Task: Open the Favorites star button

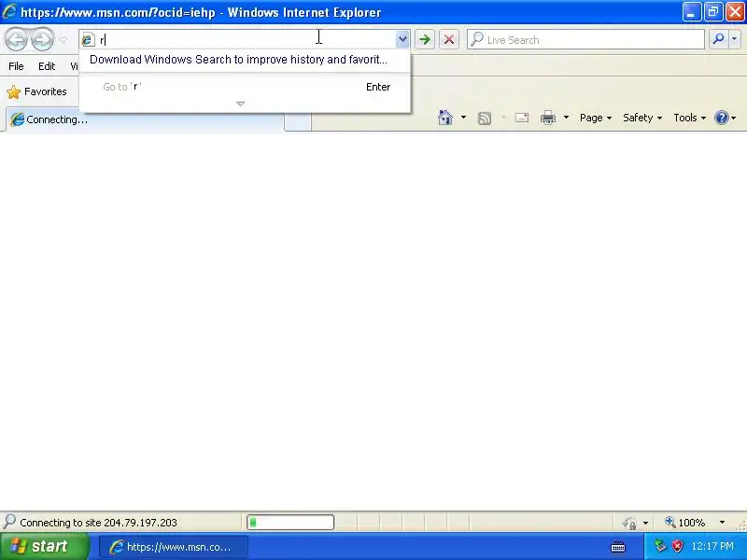Action: pos(36,91)
